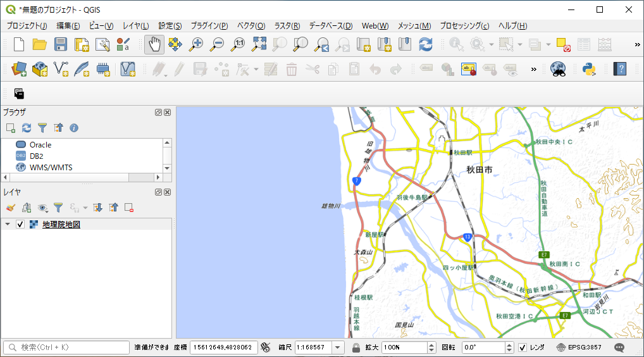Select the Zoom In magnifier tool

tap(196, 44)
